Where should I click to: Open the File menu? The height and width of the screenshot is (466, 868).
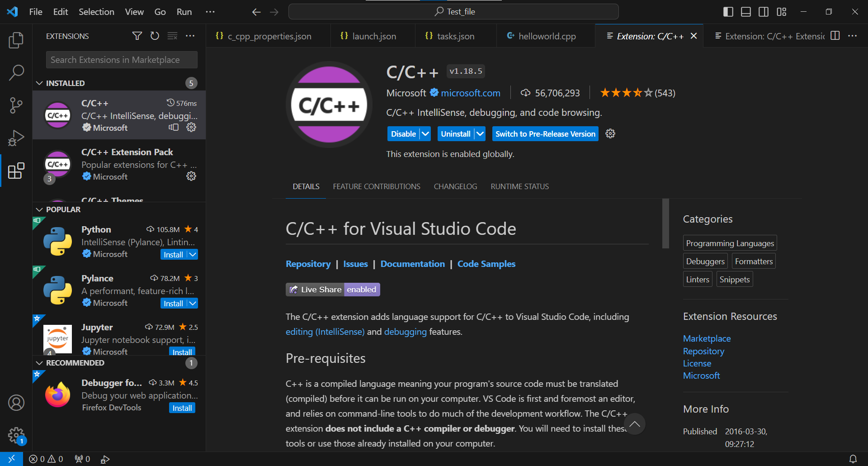[36, 12]
